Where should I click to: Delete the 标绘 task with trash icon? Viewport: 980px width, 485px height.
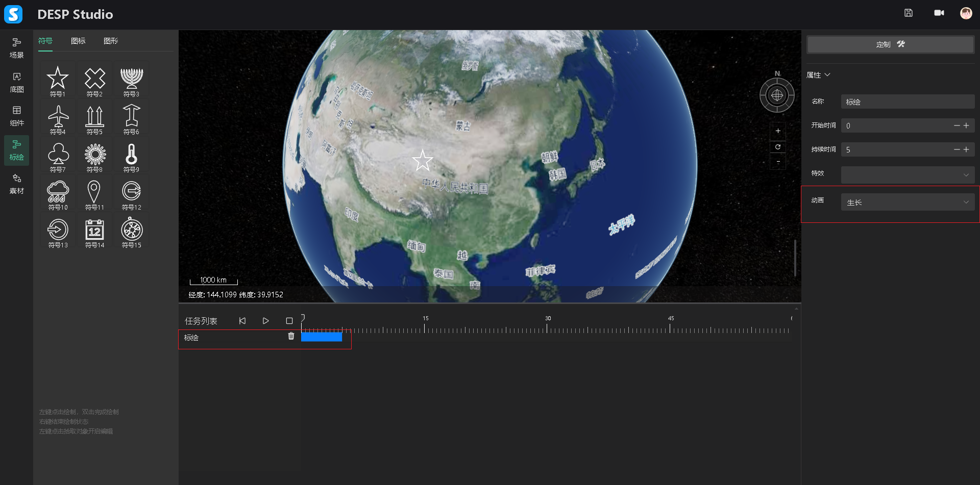291,336
